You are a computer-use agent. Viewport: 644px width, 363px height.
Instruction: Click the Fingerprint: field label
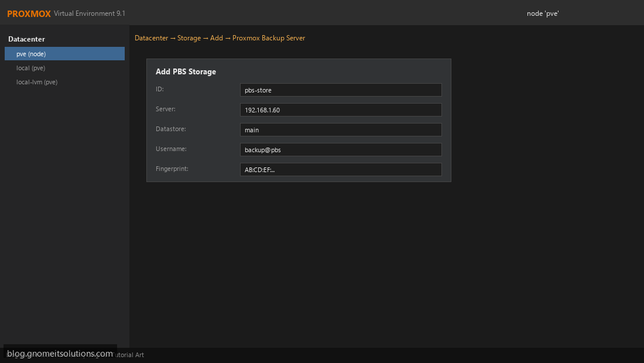click(172, 169)
